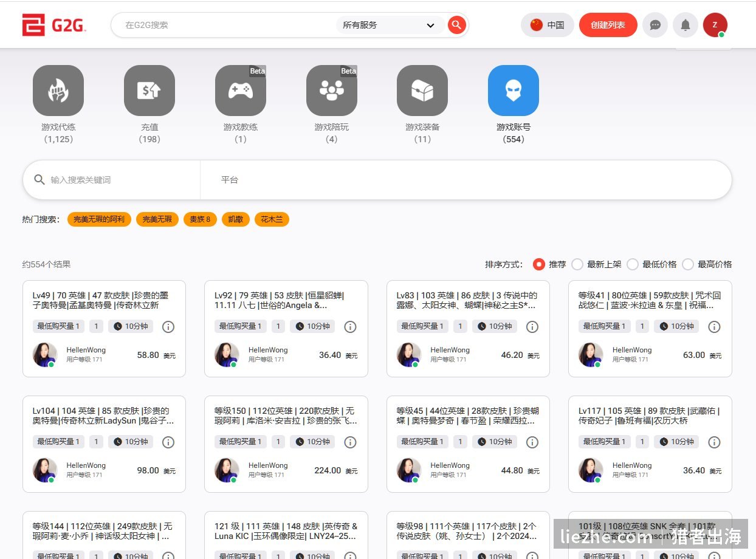The image size is (756, 559).
Task: Open the Z user avatar menu
Action: (x=715, y=25)
